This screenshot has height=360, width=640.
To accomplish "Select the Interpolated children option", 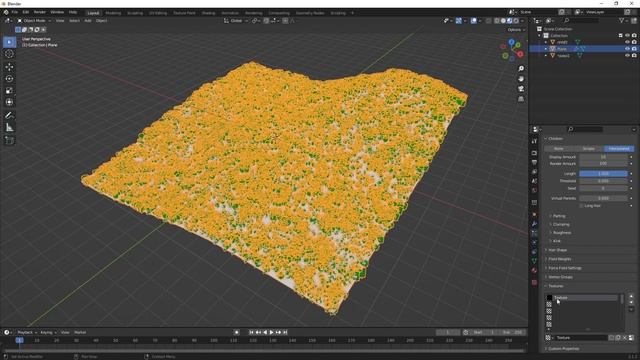I will tap(619, 149).
